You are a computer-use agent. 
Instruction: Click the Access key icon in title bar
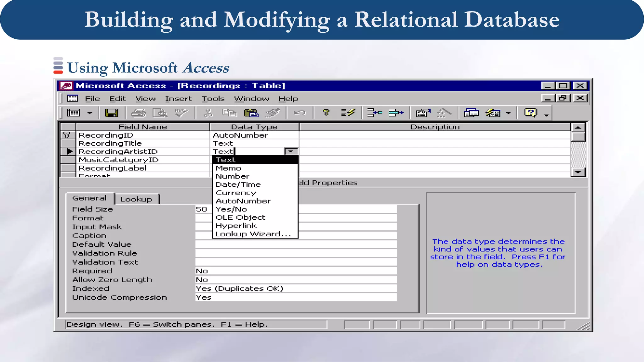66,85
